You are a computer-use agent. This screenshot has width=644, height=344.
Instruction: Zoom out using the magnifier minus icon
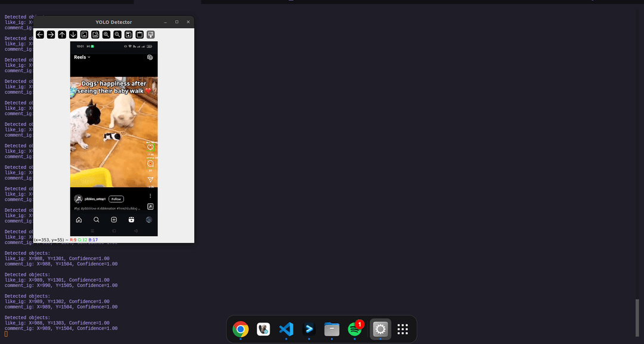(x=117, y=35)
